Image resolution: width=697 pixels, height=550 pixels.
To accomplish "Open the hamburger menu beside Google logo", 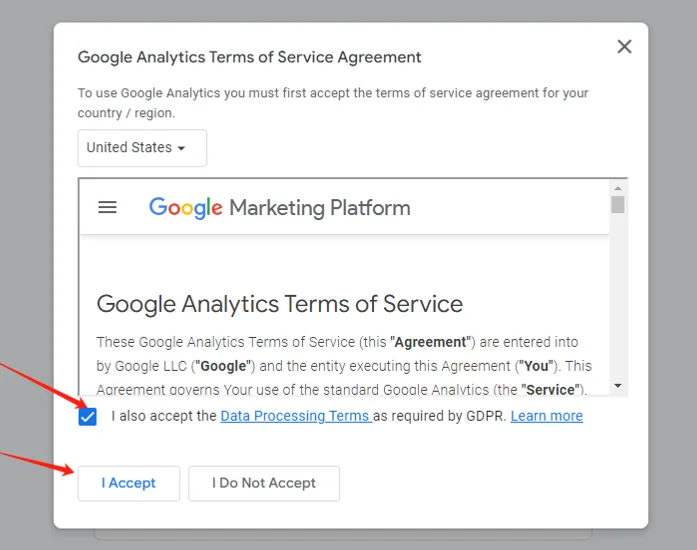I will click(x=107, y=207).
